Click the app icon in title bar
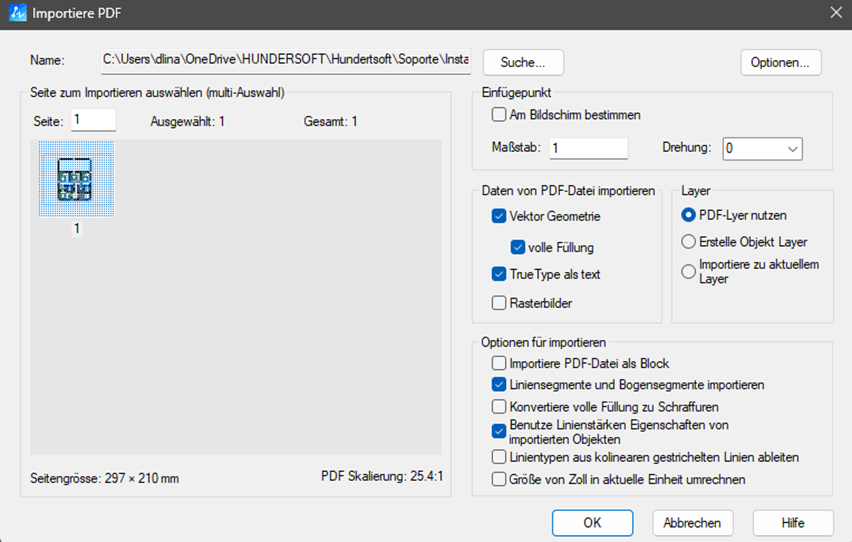The width and height of the screenshot is (852, 542). [x=17, y=13]
